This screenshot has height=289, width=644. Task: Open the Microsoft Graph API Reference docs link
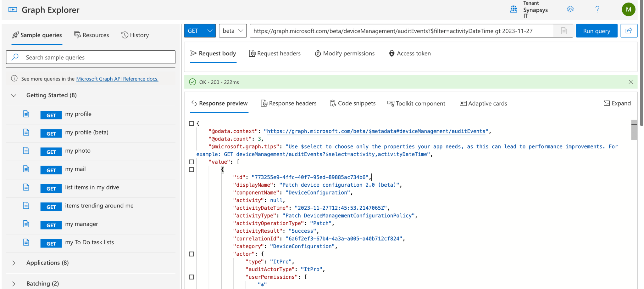117,79
